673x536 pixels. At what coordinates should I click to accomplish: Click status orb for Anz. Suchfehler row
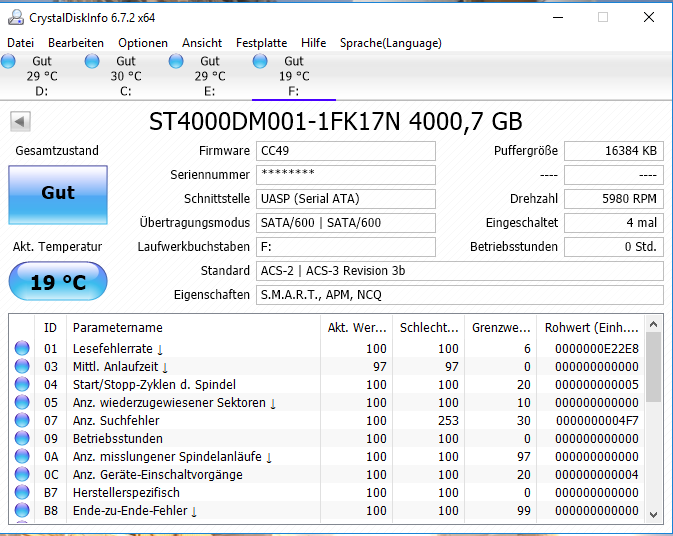(x=22, y=420)
